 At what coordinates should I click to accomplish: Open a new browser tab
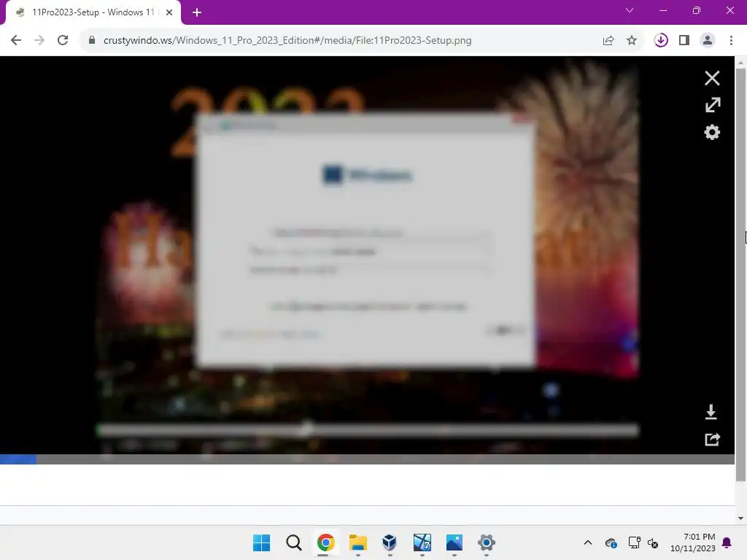click(197, 13)
